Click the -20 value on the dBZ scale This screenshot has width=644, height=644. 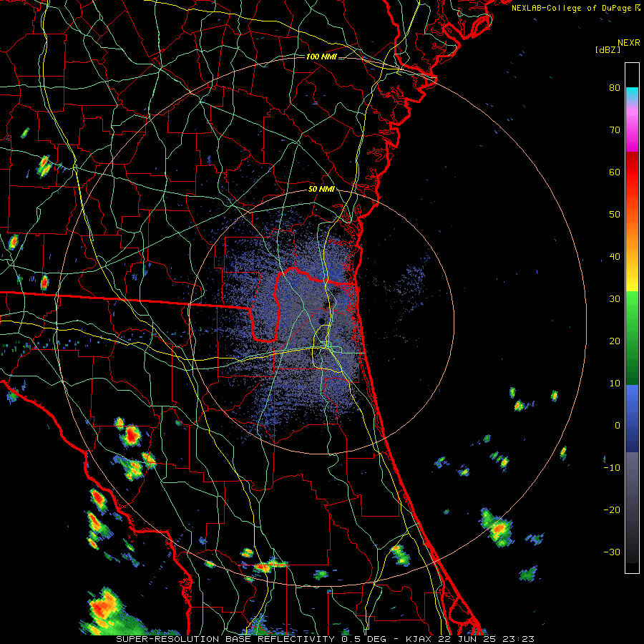coord(612,509)
